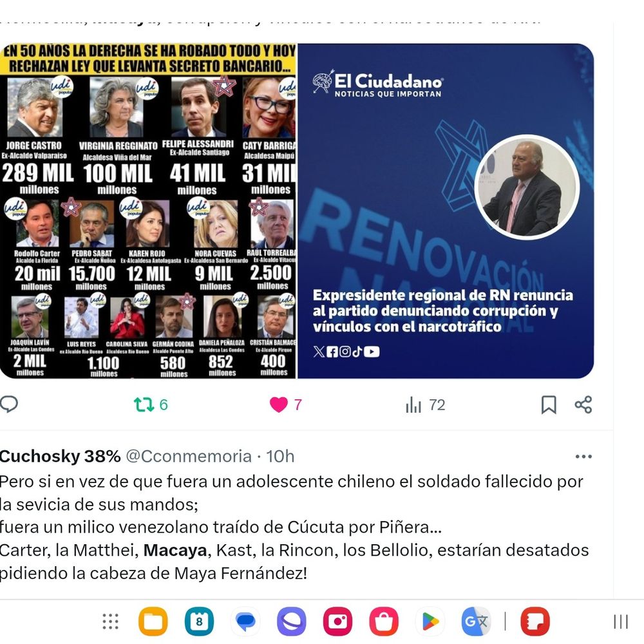Image resolution: width=644 pixels, height=644 pixels.
Task: Open the @Cconmemoria handle link
Action: pyautogui.click(x=189, y=457)
